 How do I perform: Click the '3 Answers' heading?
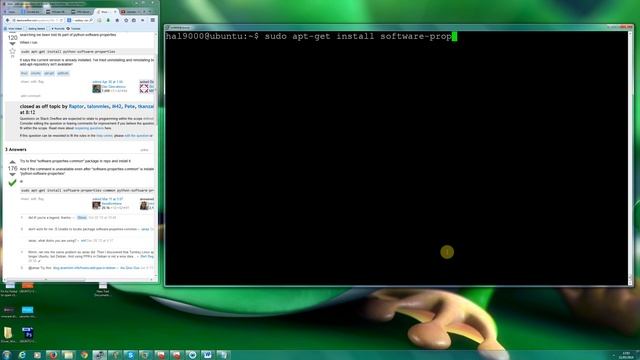point(16,149)
